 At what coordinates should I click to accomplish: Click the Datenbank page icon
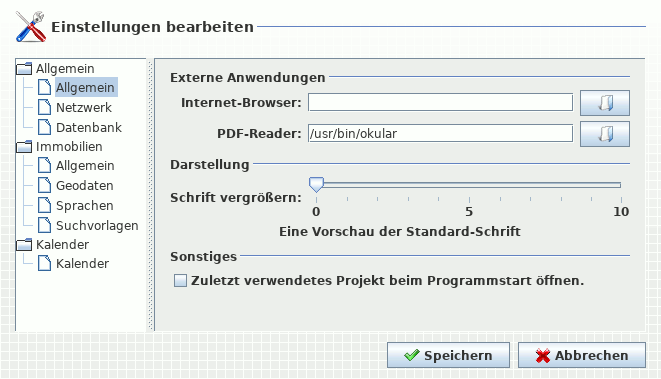(44, 127)
